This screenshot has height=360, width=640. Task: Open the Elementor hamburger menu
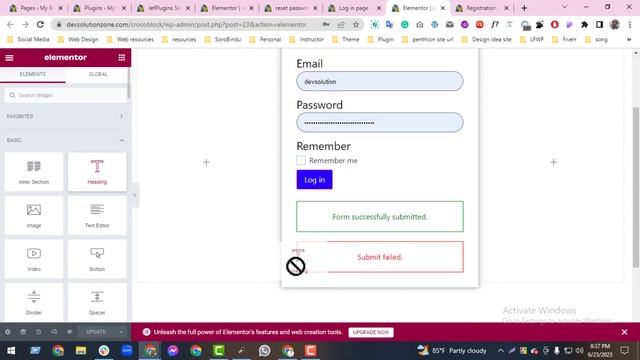click(9, 58)
